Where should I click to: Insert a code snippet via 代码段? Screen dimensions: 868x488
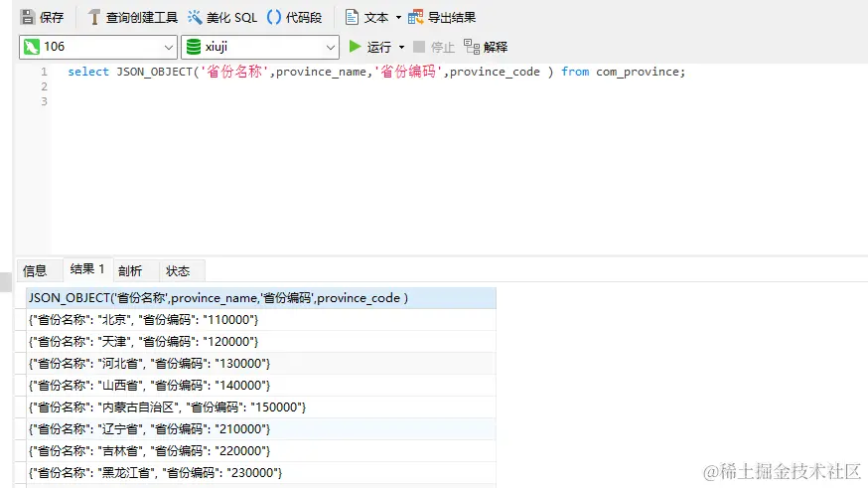(x=295, y=18)
